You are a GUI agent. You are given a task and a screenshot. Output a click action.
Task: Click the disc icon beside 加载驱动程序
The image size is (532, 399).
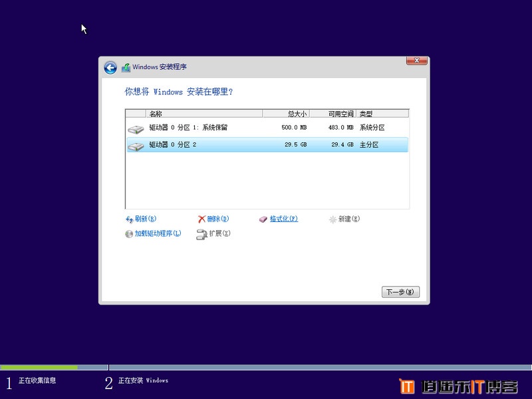click(129, 234)
